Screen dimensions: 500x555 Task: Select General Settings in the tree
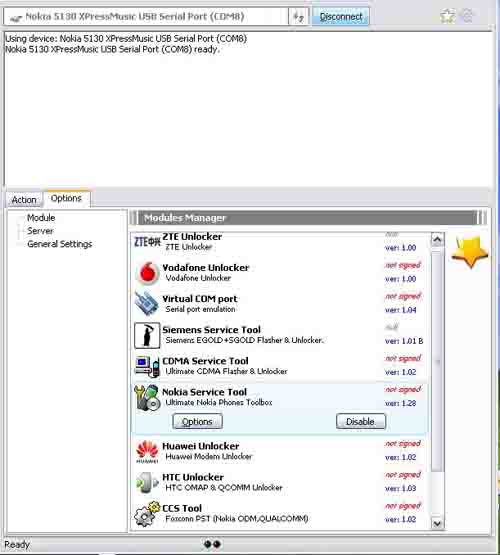(59, 244)
